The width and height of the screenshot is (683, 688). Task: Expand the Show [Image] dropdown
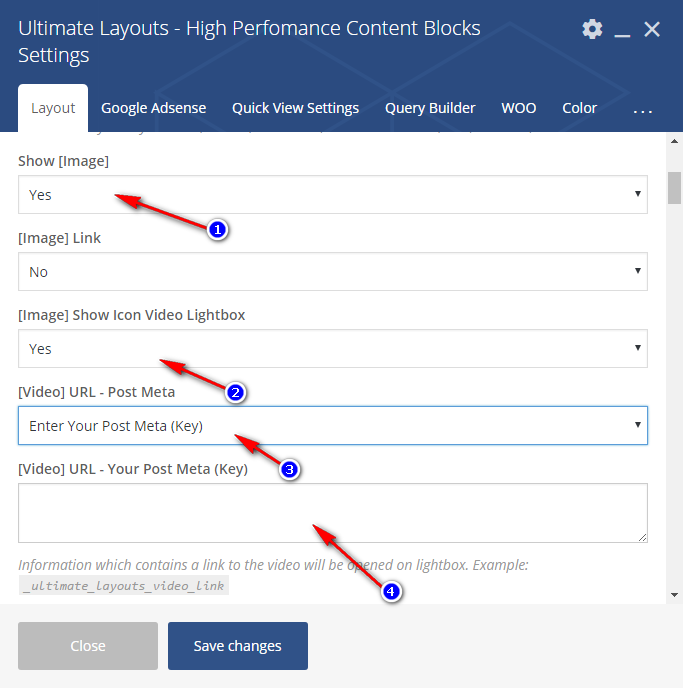click(x=332, y=195)
